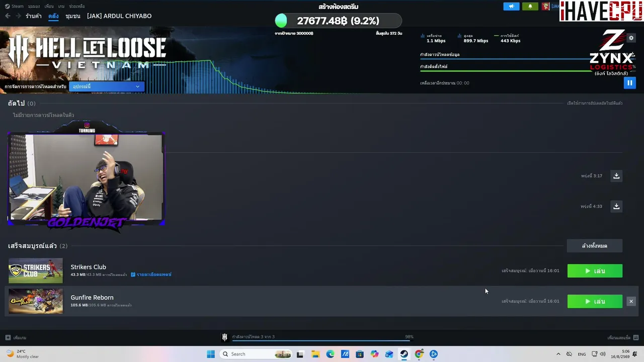Switch to the ชุมชน (Community) tab
This screenshot has height=362, width=644.
[73, 16]
